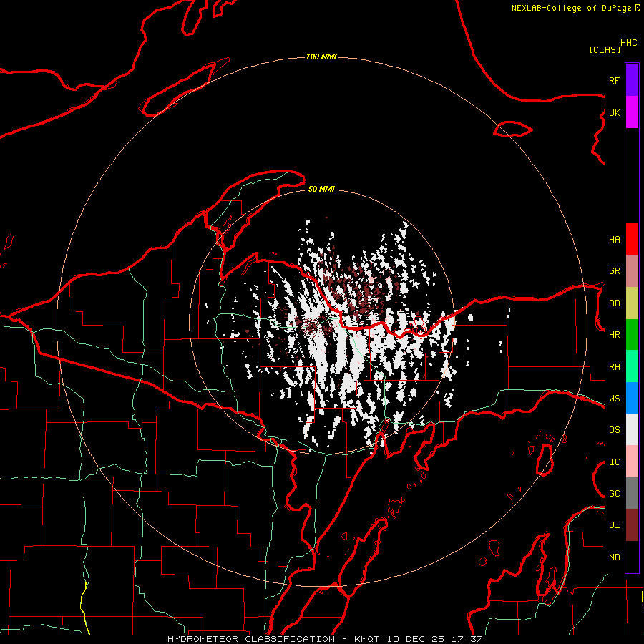The image size is (644, 644).
Task: Click the "HHC" product code text
Action: tap(628, 43)
